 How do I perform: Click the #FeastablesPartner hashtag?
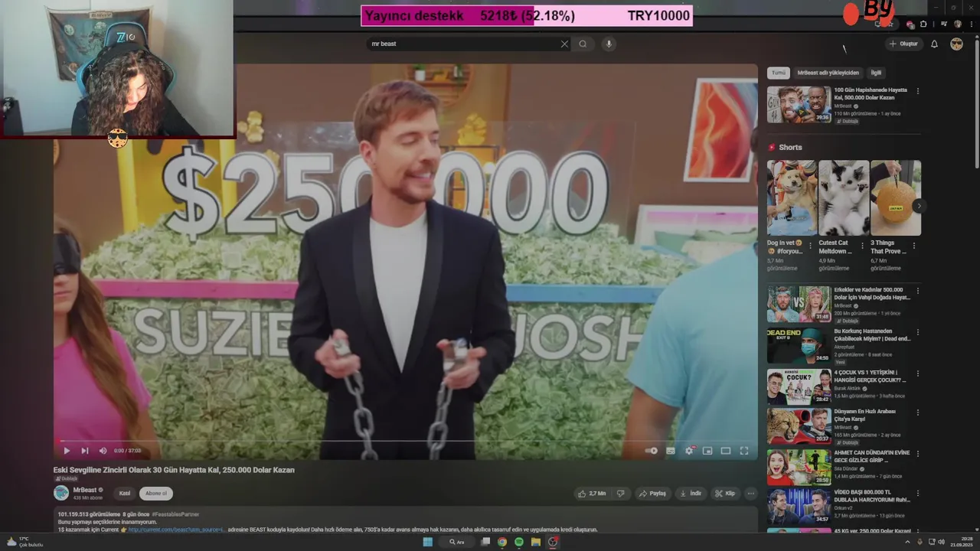pyautogui.click(x=175, y=514)
